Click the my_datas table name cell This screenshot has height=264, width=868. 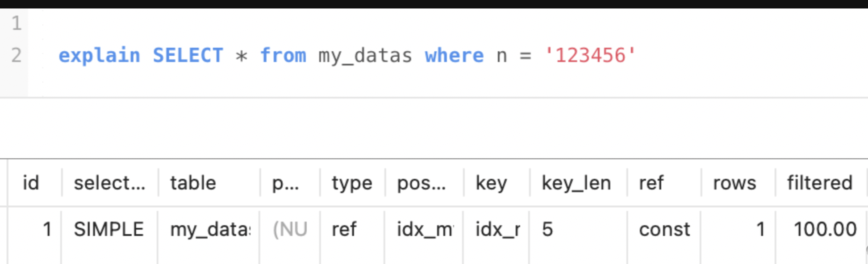[x=210, y=229]
